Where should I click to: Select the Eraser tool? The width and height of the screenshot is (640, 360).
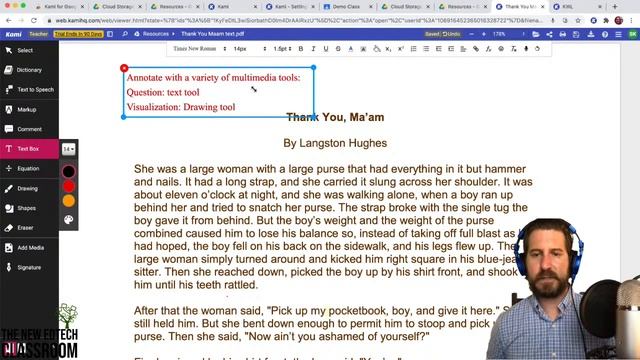29,227
